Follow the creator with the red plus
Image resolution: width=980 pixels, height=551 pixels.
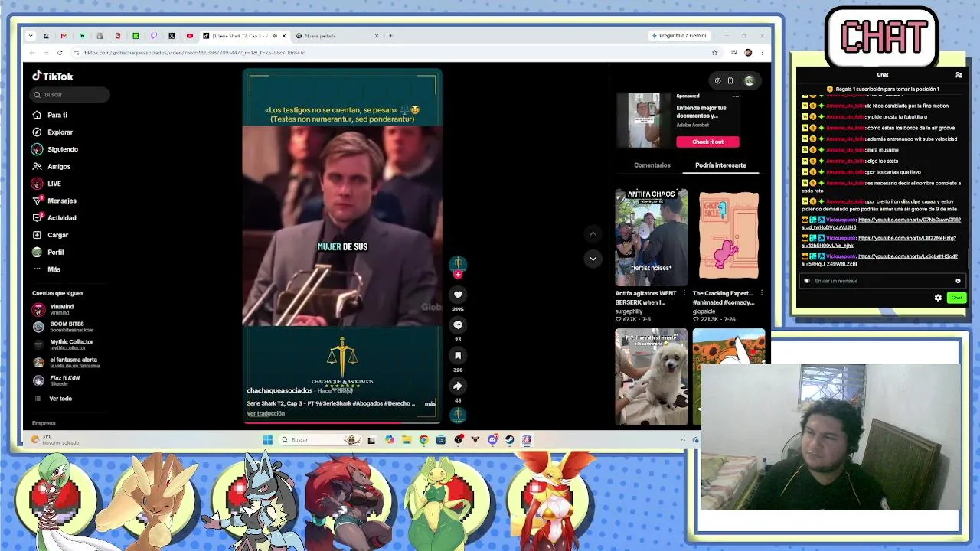458,275
